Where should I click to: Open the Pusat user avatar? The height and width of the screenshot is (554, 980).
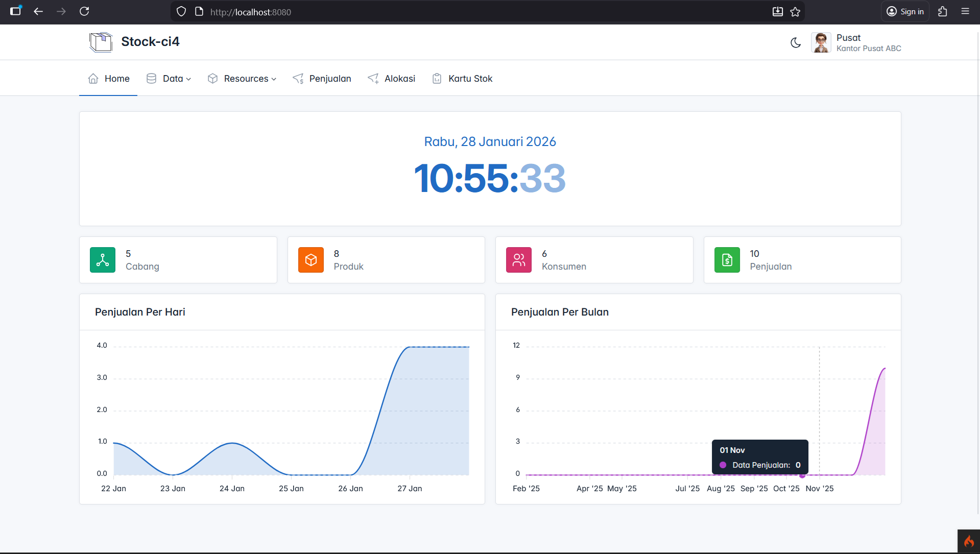coord(821,42)
